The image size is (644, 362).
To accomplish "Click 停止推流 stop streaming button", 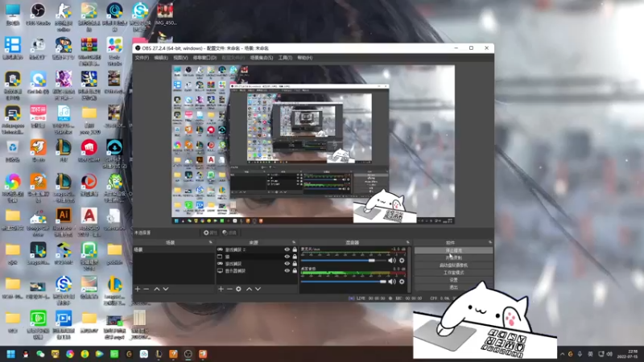I will coord(453,250).
